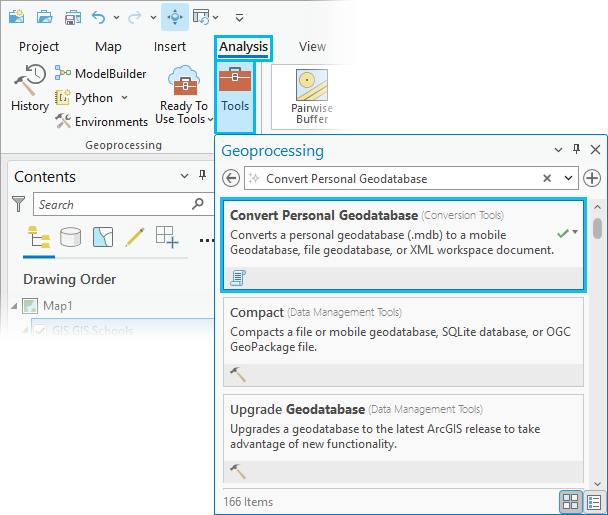Open the Project tab
The height and width of the screenshot is (515, 608).
[39, 47]
